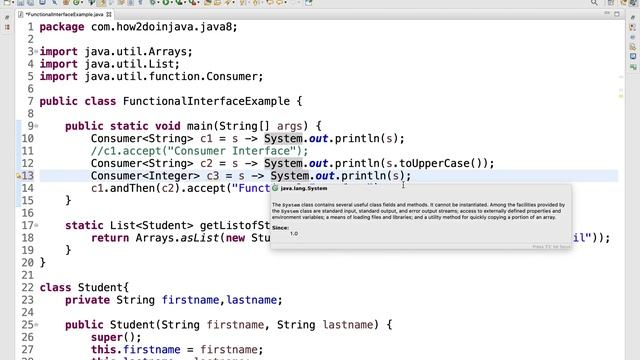The width and height of the screenshot is (640, 360).
Task: Click class name 'FunctionalInterfaceExample' on line 7
Action: (207, 101)
